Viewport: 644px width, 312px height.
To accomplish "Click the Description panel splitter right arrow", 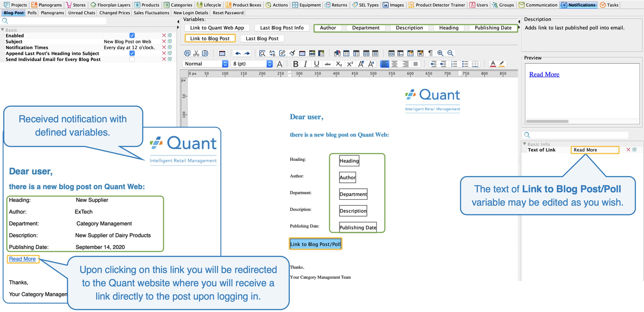I will 519,27.
